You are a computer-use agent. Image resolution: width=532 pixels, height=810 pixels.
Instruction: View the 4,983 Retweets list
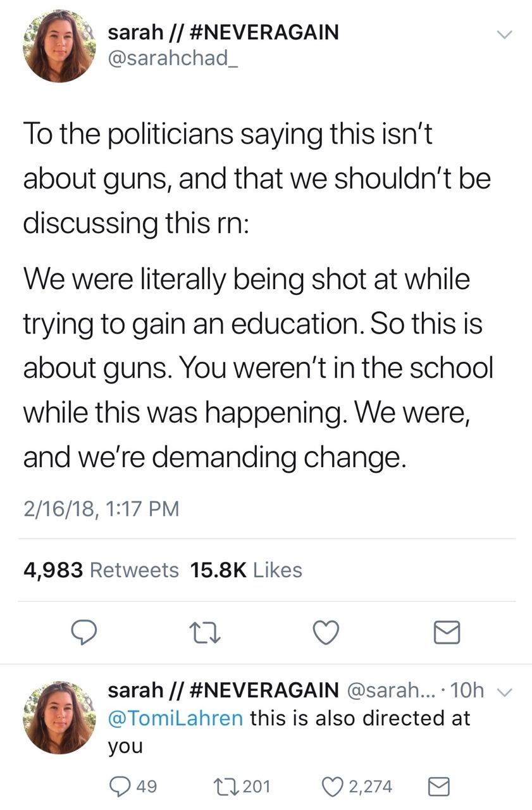click(x=101, y=570)
